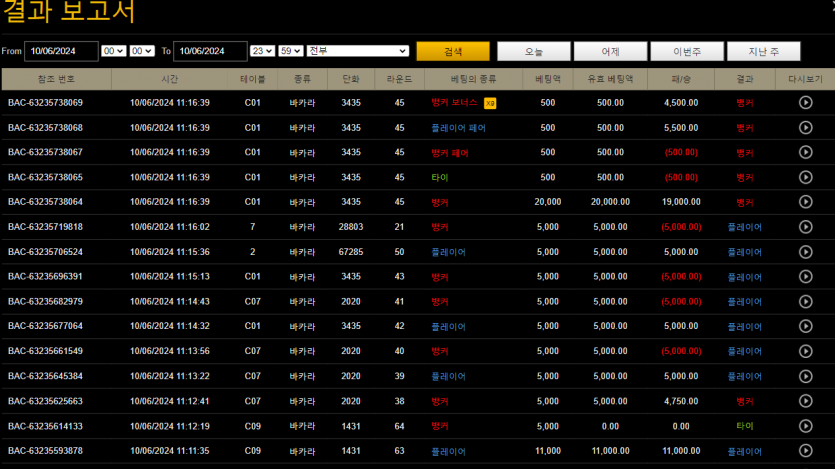The width and height of the screenshot is (835, 469).
Task: Sort by 유효 베팅액 column header
Action: tap(610, 79)
